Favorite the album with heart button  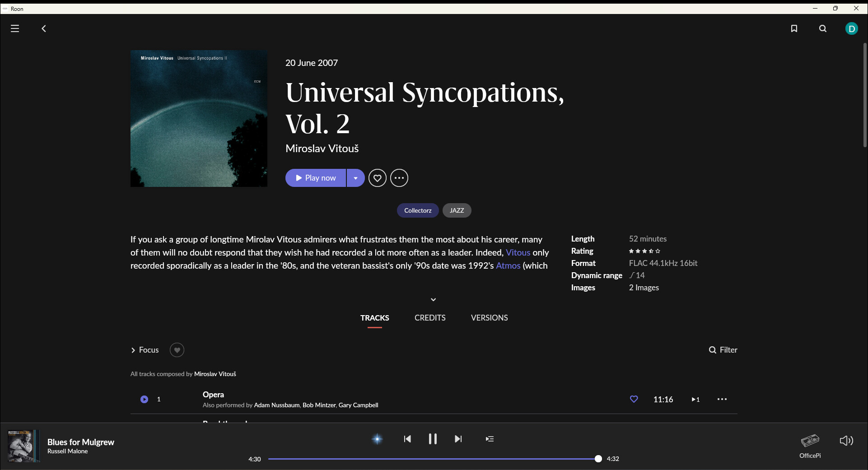(378, 178)
